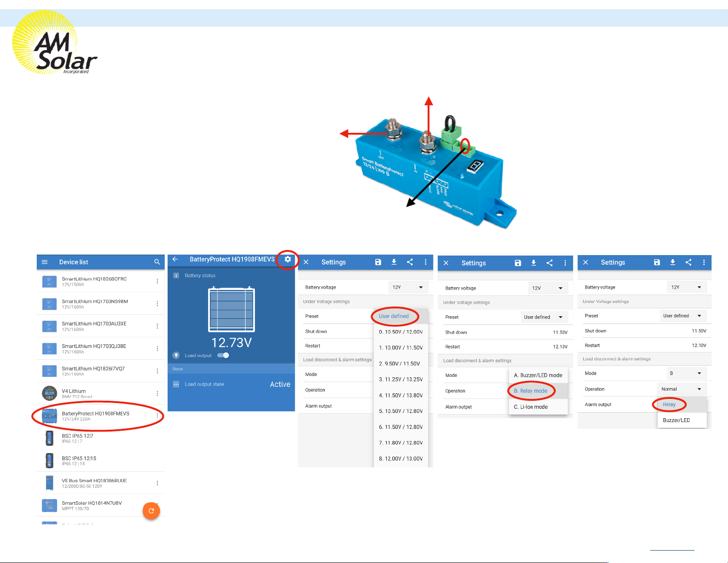Go back from the BatteryProtect HQ1908FMEVS screen
728x563 pixels.
[175, 259]
